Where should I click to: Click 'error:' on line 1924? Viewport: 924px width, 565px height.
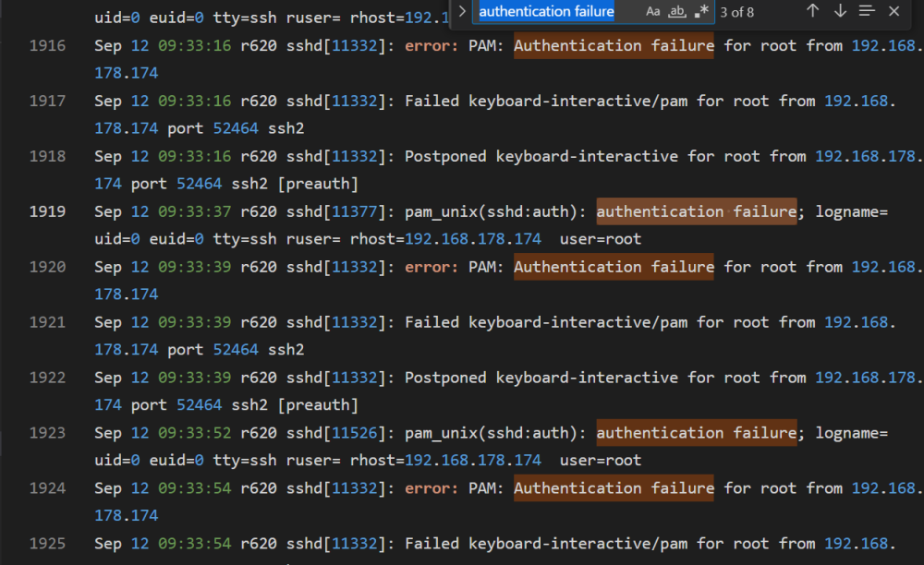point(432,488)
